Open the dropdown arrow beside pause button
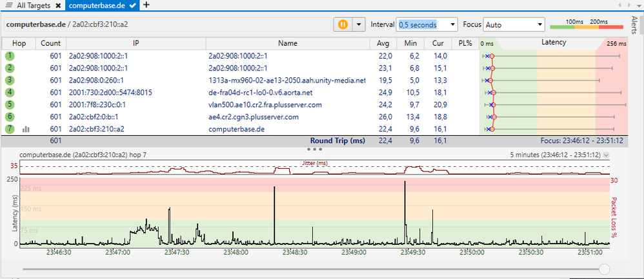Viewport: 644px width, 279px height. point(359,24)
